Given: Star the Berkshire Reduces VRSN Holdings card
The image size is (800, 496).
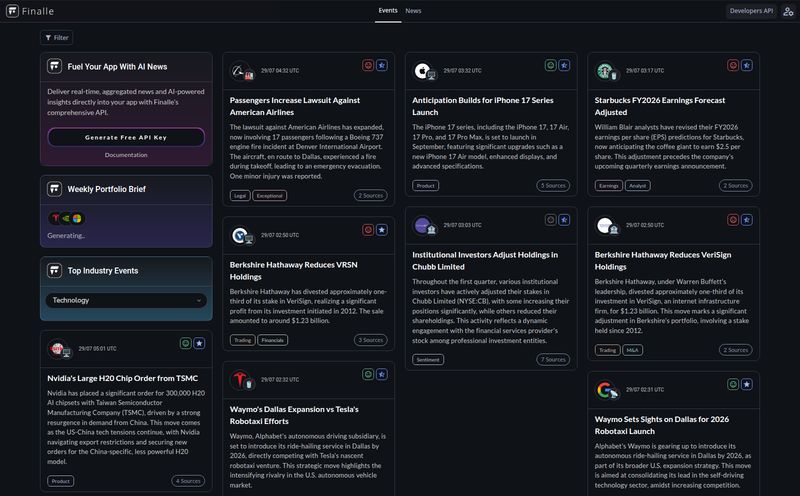Looking at the screenshot, I should [x=382, y=230].
